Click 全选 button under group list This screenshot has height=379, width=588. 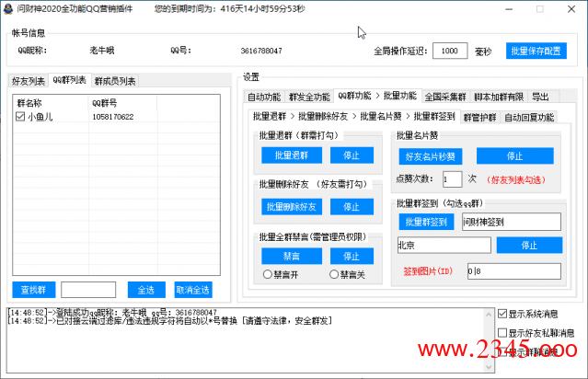[x=146, y=290]
